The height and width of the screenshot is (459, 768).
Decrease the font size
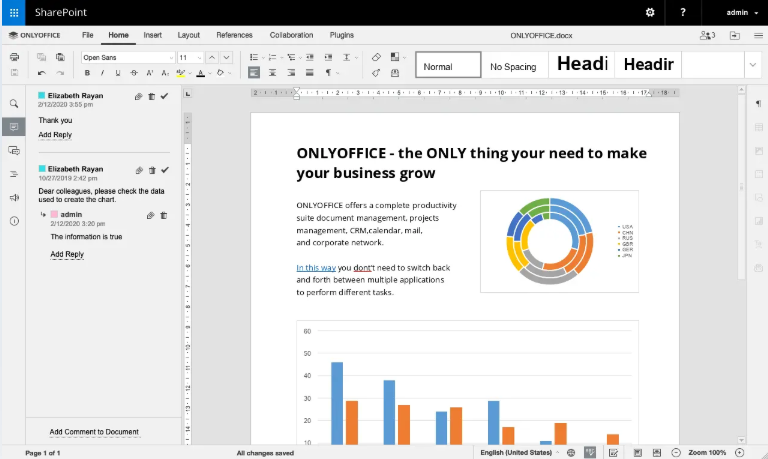coord(226,57)
